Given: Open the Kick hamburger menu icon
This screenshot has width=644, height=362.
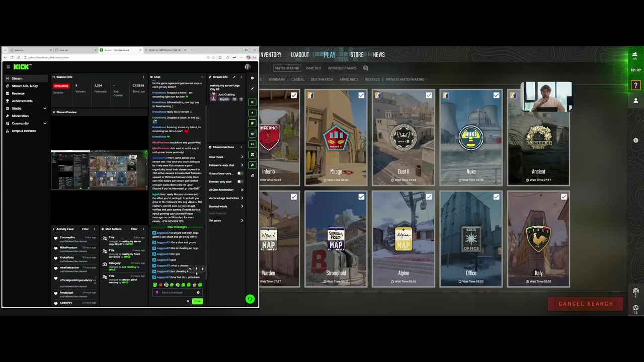Looking at the screenshot, I should pos(8,67).
